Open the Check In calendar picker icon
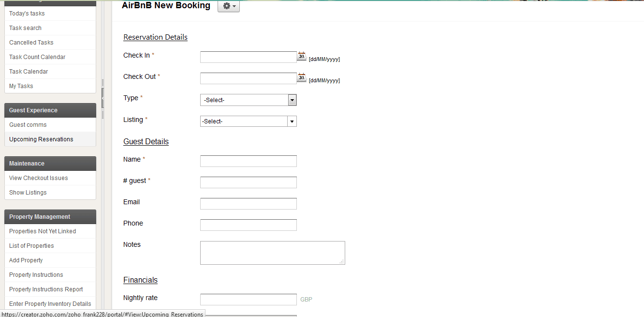644x317 pixels. click(302, 56)
